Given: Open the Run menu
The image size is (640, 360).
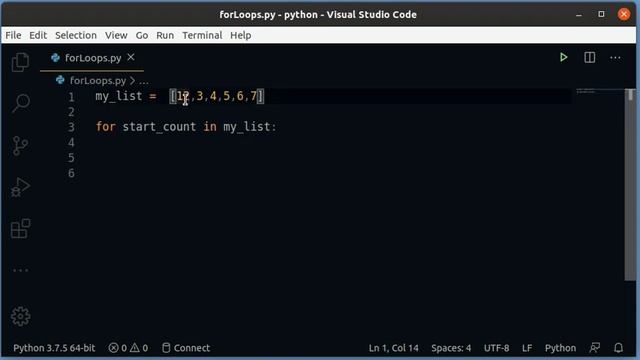Looking at the screenshot, I should (165, 36).
